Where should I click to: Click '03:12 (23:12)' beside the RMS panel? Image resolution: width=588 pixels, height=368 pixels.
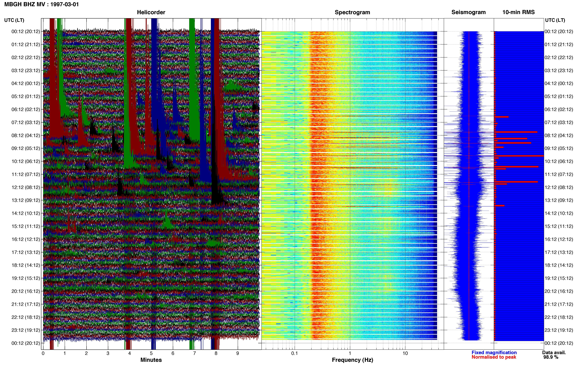pos(559,71)
